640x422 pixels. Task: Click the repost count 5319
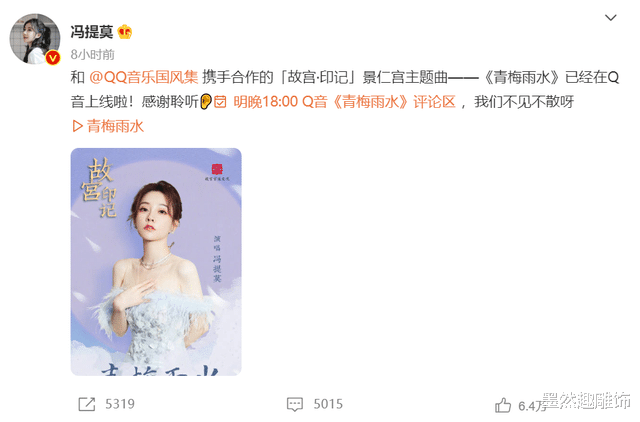120,404
